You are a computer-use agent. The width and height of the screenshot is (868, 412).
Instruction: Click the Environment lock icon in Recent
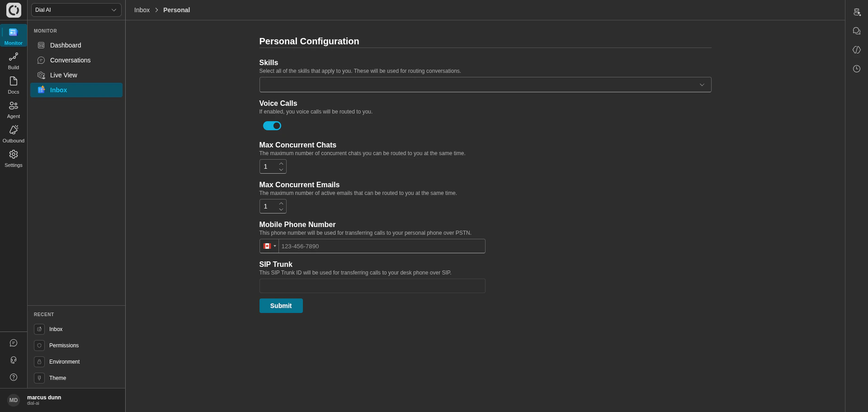point(39,362)
